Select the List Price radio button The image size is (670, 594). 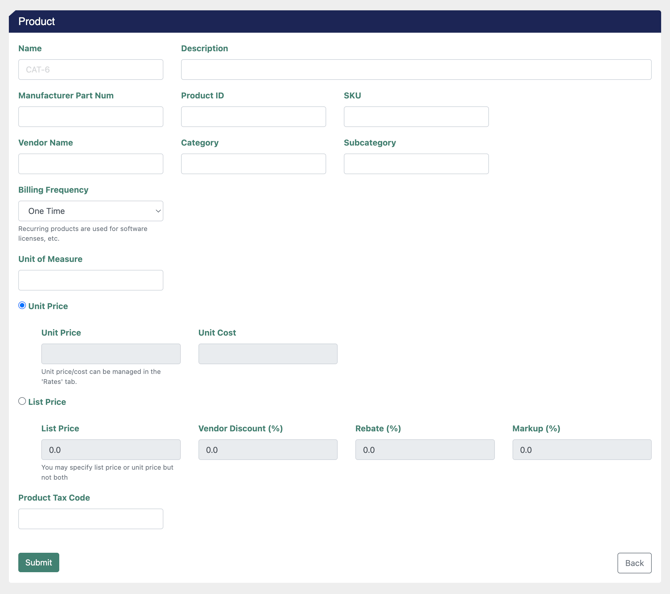tap(22, 402)
